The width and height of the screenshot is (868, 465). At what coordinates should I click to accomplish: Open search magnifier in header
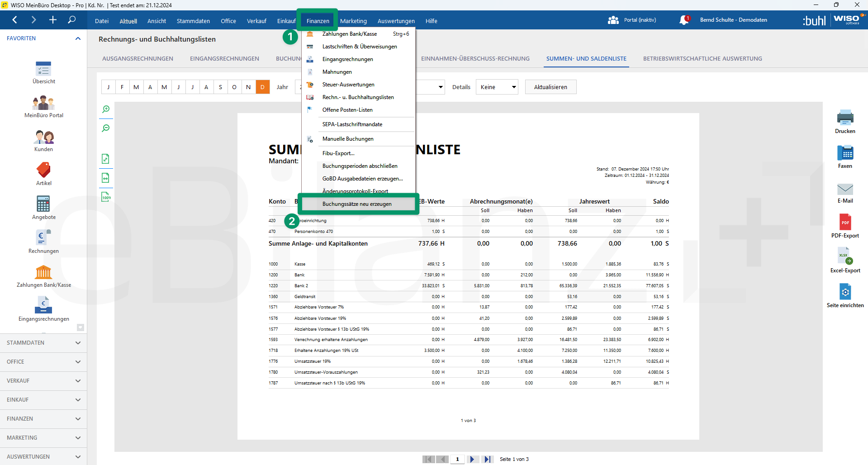coord(71,20)
